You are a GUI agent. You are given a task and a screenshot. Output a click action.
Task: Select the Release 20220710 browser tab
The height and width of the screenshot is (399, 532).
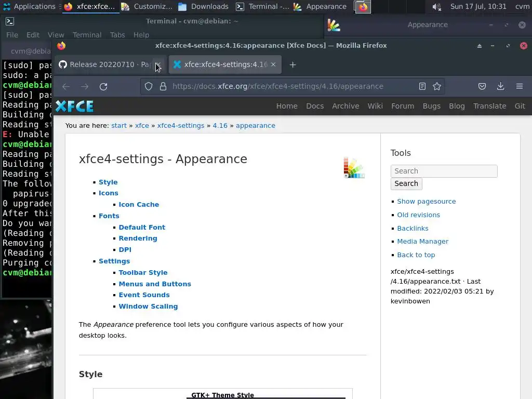(x=110, y=64)
